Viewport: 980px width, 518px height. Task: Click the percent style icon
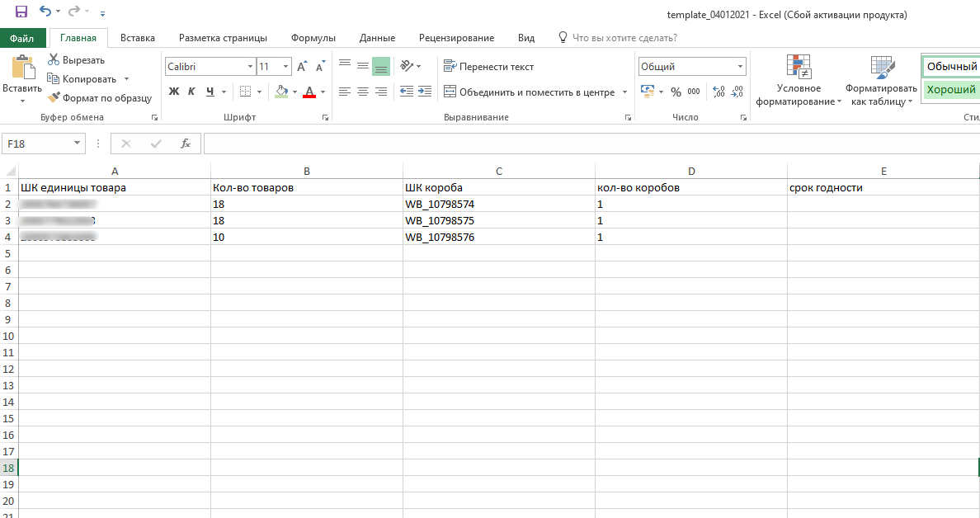point(676,92)
